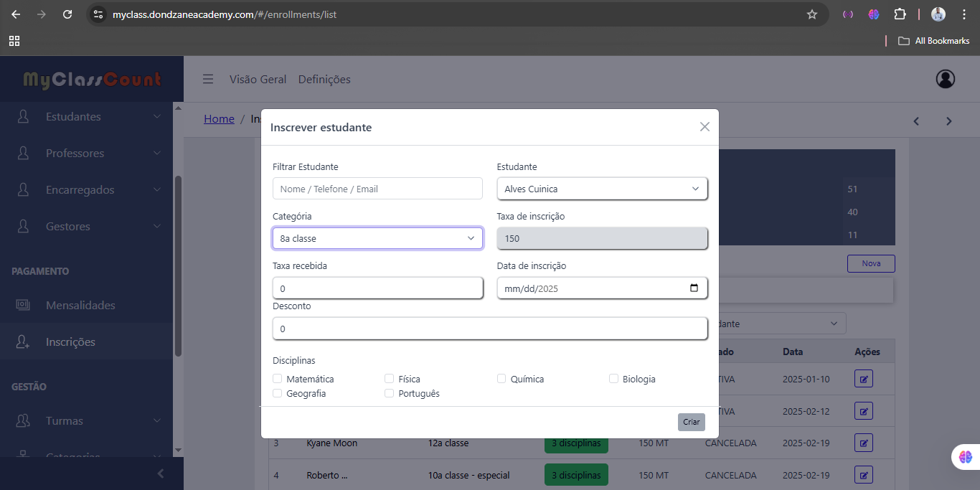Go to Mensalidades in the sidebar

click(x=80, y=306)
